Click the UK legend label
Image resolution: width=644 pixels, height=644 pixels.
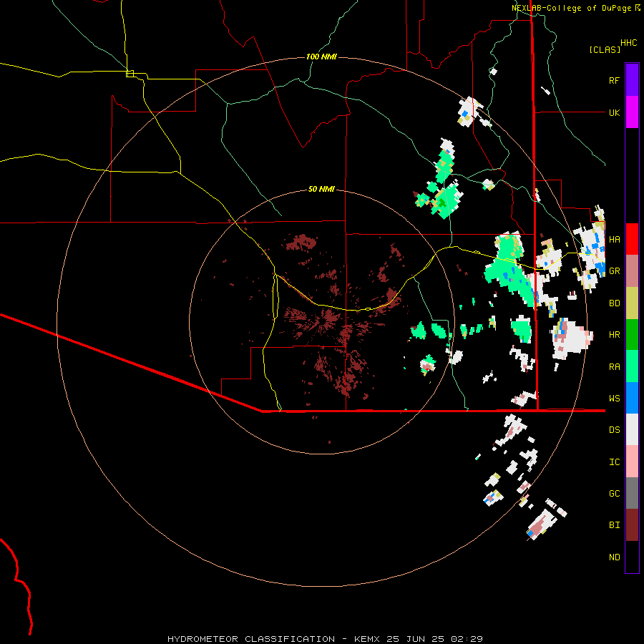pos(614,112)
